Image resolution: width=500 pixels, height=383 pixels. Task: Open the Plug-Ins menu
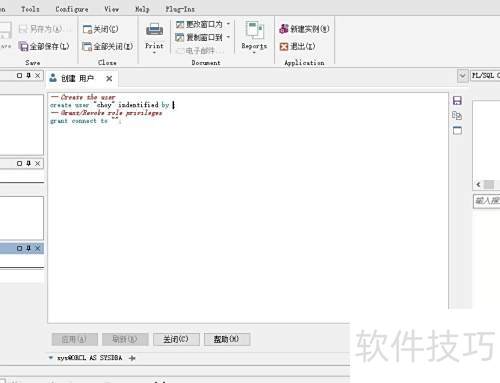click(x=180, y=9)
